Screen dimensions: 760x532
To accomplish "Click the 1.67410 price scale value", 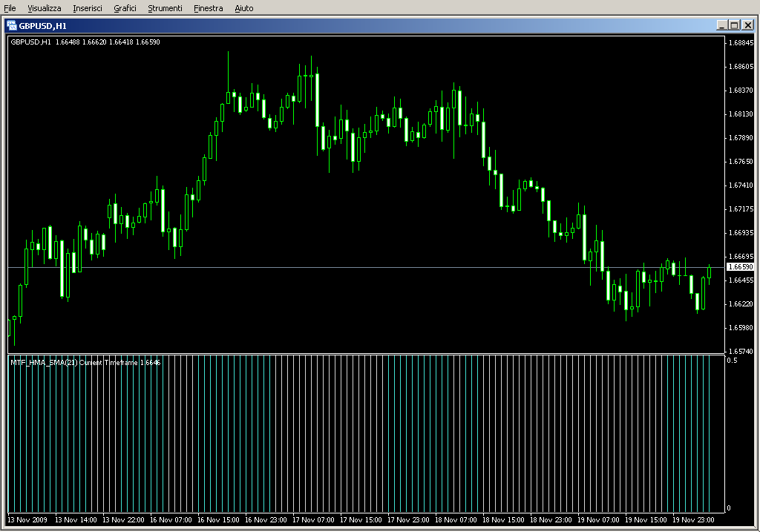I will [x=741, y=185].
